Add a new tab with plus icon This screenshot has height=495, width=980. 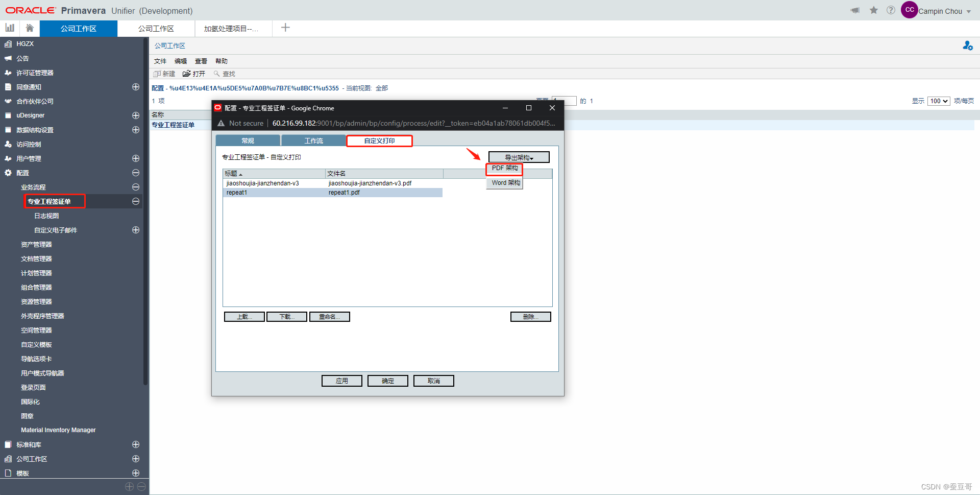click(x=285, y=28)
